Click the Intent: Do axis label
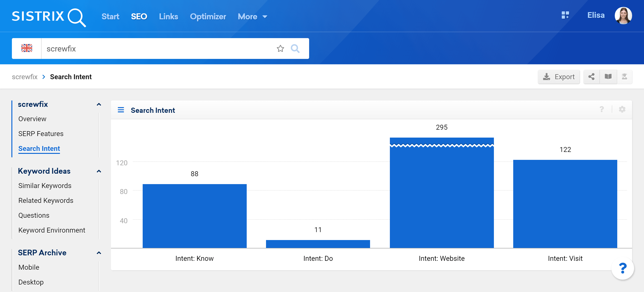 point(318,258)
